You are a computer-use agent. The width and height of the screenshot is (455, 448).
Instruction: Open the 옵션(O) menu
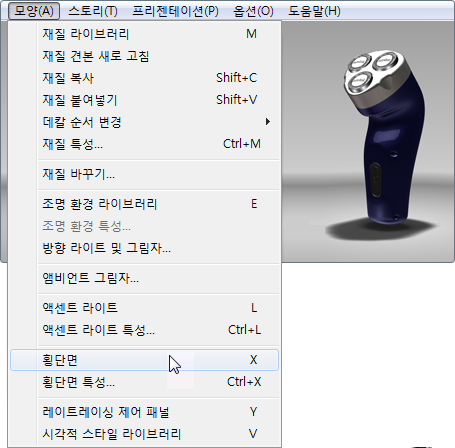click(x=253, y=11)
